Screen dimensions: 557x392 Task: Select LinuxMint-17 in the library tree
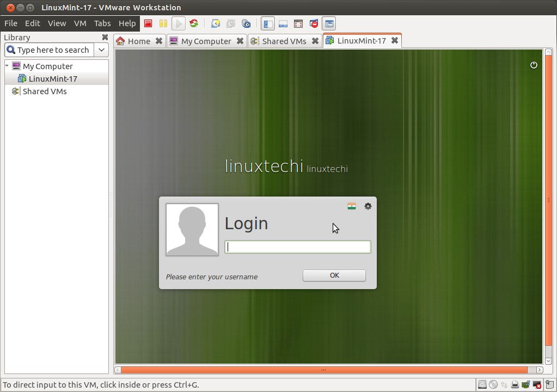[x=53, y=79]
